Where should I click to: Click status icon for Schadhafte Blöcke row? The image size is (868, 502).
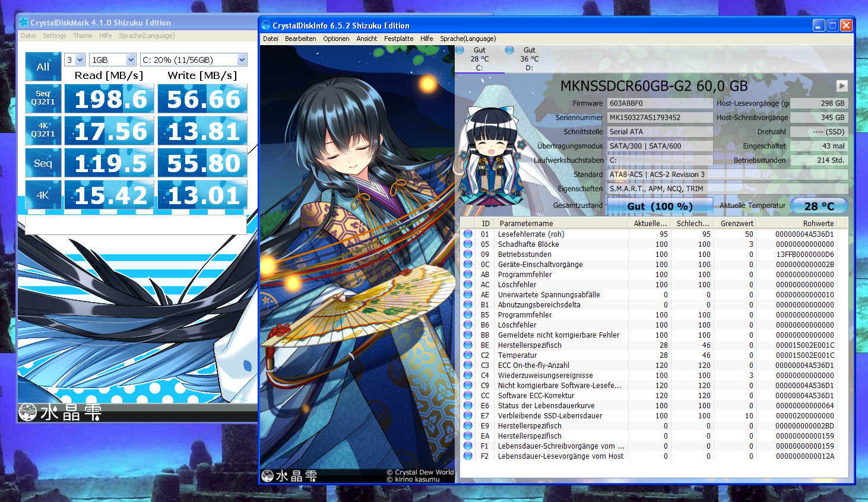click(468, 244)
